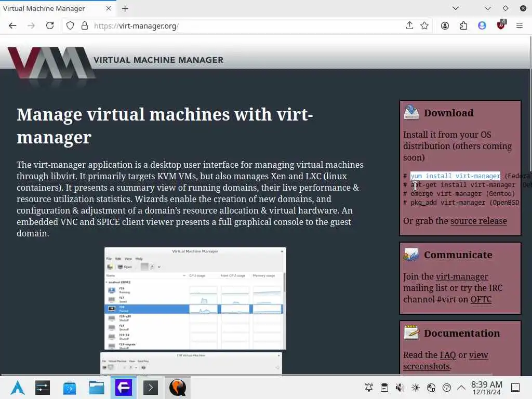Image resolution: width=532 pixels, height=399 pixels.
Task: Click the VIRTUAL MACHINE MANAGER header title
Action: 158,60
